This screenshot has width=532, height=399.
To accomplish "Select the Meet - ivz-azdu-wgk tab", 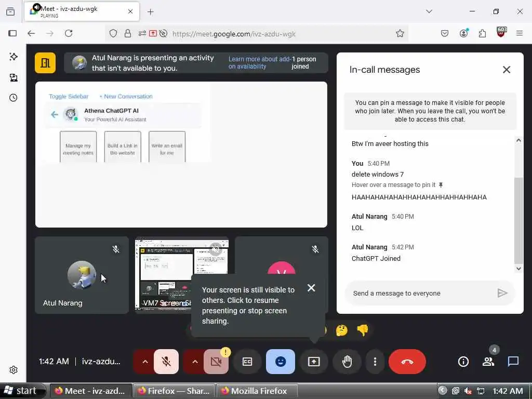I will tap(82, 11).
